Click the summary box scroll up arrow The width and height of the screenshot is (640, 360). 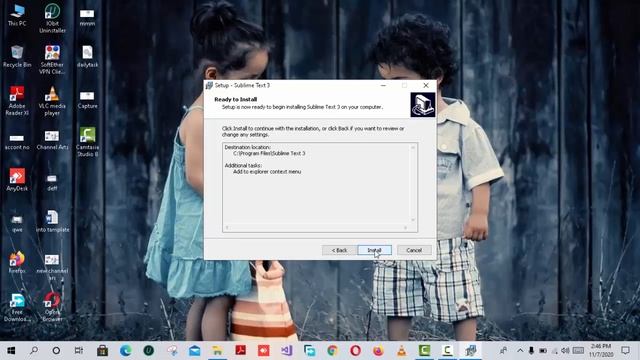point(413,147)
